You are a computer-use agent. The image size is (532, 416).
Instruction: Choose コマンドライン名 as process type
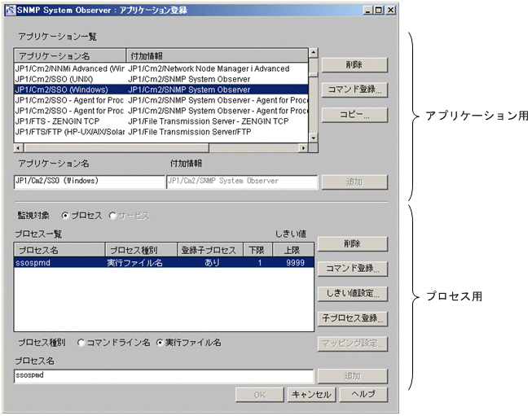[x=81, y=343]
